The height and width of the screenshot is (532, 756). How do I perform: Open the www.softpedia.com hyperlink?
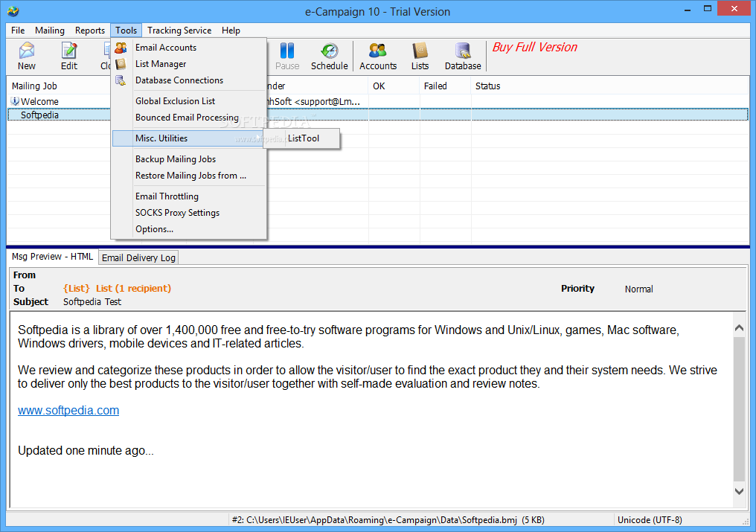68,411
